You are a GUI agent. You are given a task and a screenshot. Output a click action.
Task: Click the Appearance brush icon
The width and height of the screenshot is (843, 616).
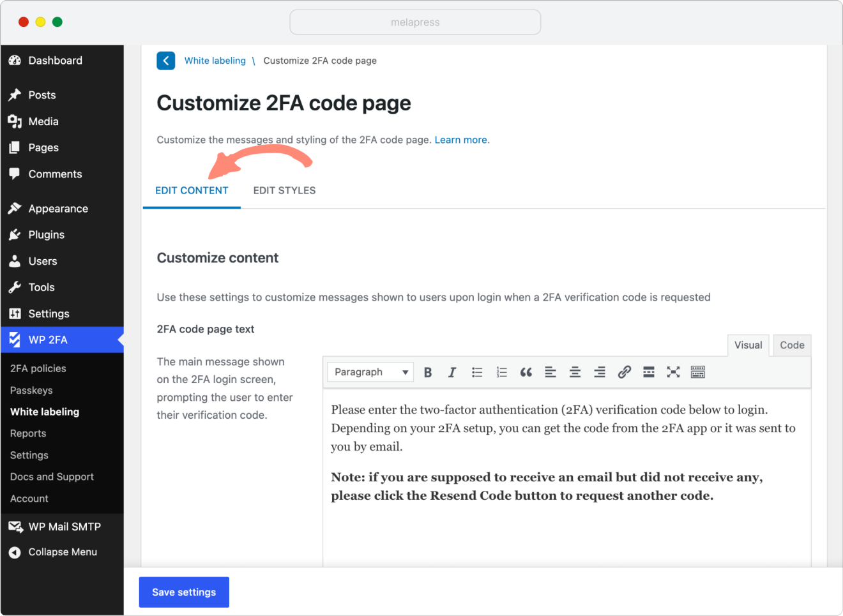(15, 209)
